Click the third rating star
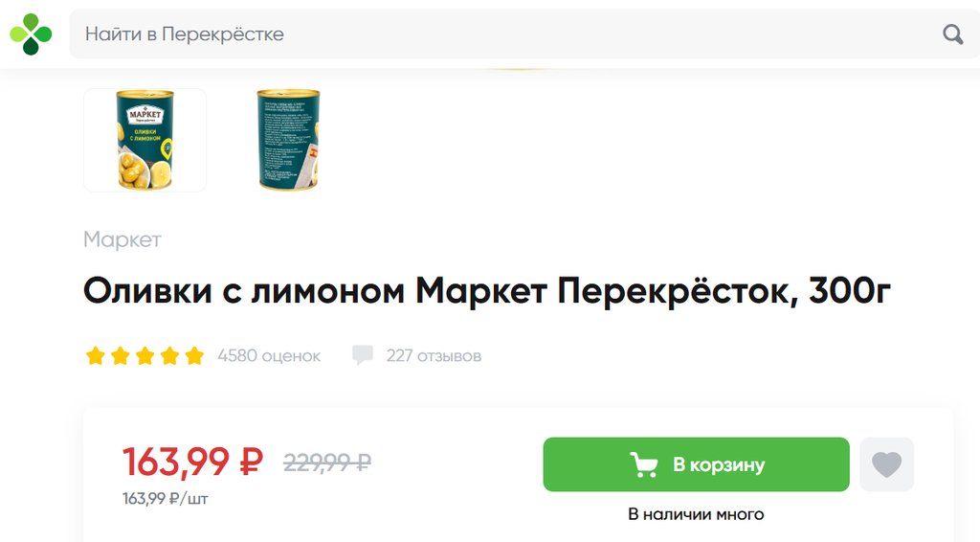This screenshot has width=980, height=542. 145,355
